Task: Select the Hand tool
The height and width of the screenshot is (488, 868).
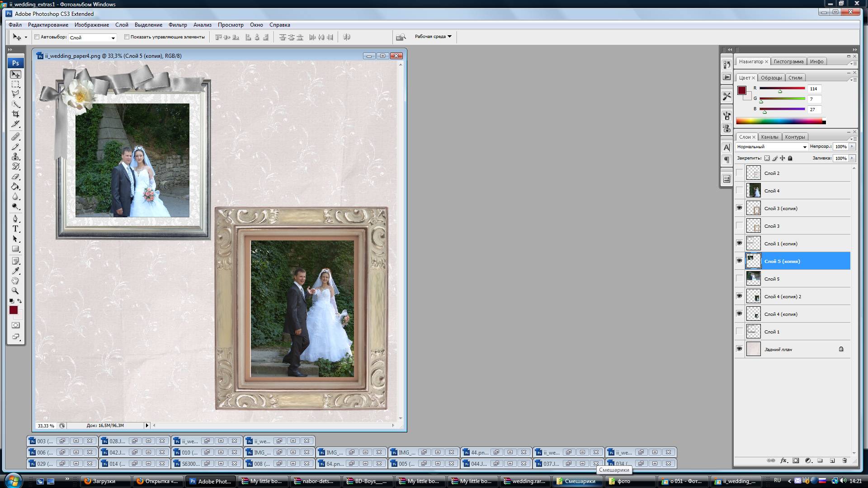Action: [x=15, y=281]
